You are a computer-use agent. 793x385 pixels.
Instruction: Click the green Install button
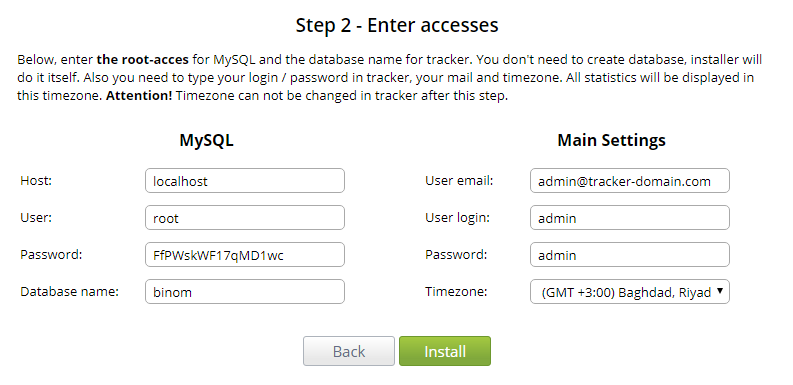[445, 351]
